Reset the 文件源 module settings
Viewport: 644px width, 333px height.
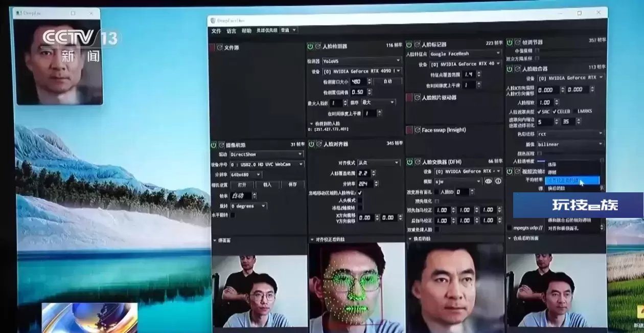point(220,48)
